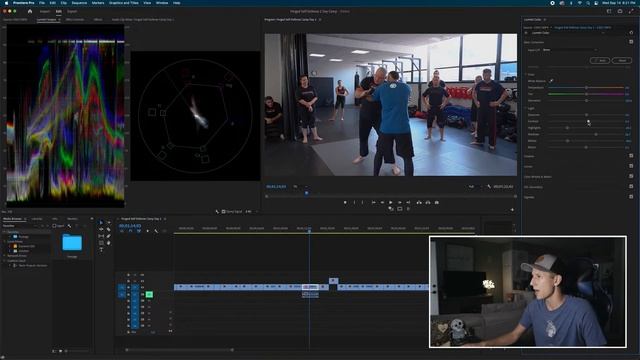Toggle Linked Selection in the timeline header

tap(139, 231)
